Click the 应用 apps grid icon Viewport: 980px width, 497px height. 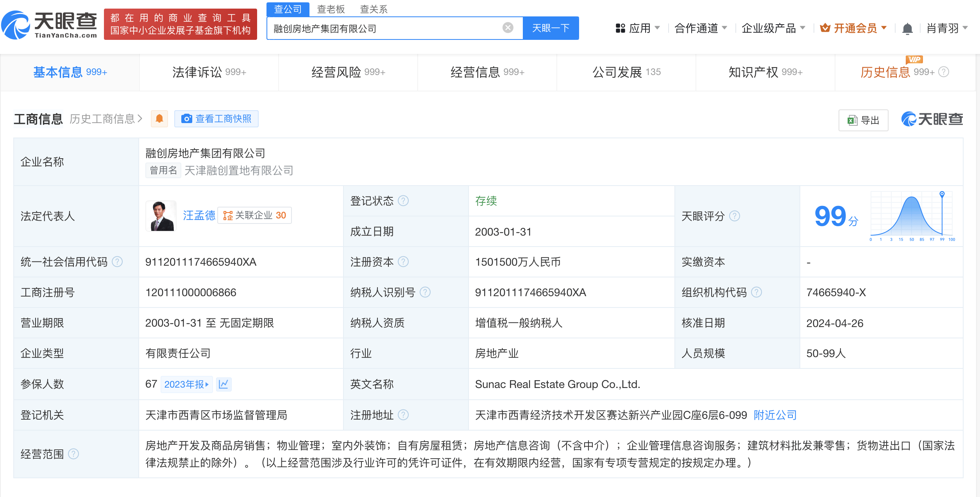click(620, 28)
